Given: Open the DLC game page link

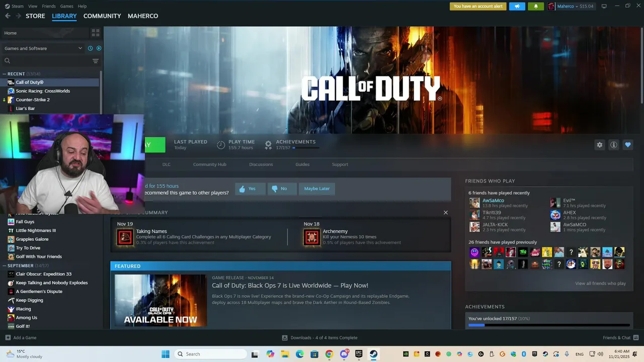Looking at the screenshot, I should coord(167,164).
